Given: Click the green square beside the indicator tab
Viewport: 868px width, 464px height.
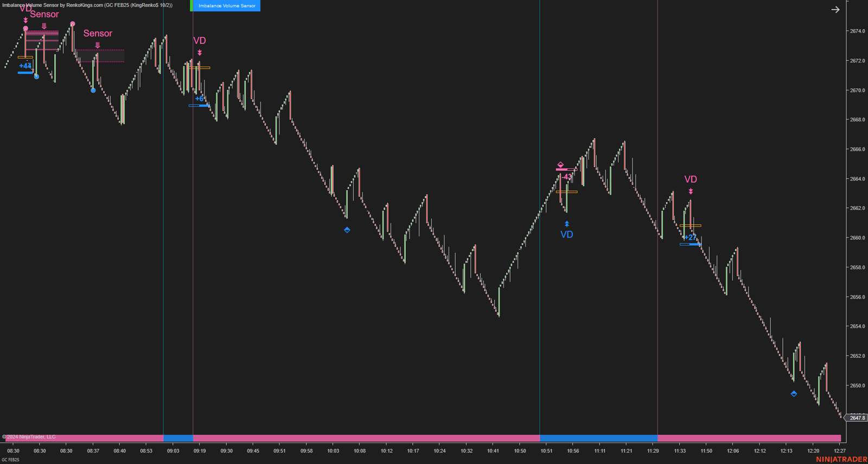Looking at the screenshot, I should tap(192, 6).
